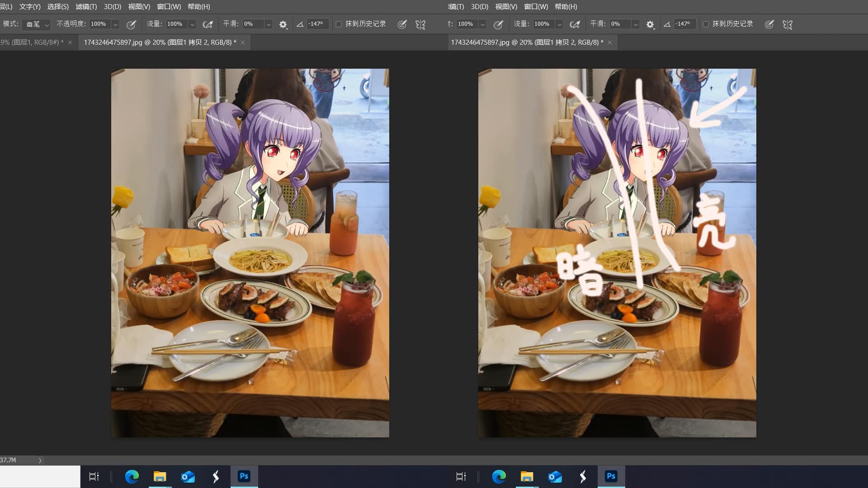
Task: Click brush angle icon in right window
Action: (667, 24)
